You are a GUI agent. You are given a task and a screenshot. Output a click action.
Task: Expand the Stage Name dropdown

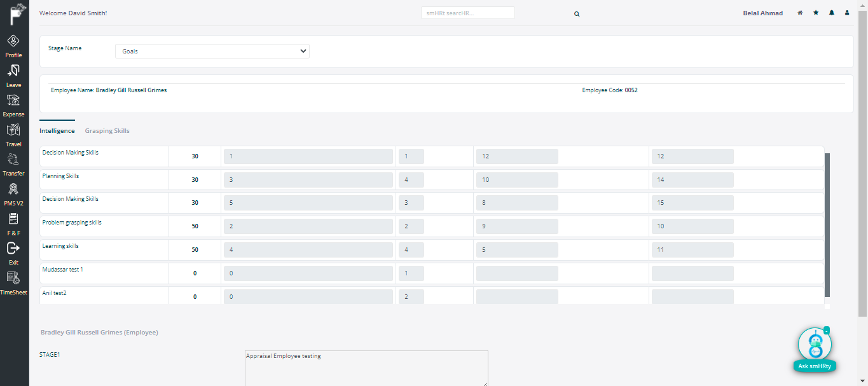coord(212,52)
